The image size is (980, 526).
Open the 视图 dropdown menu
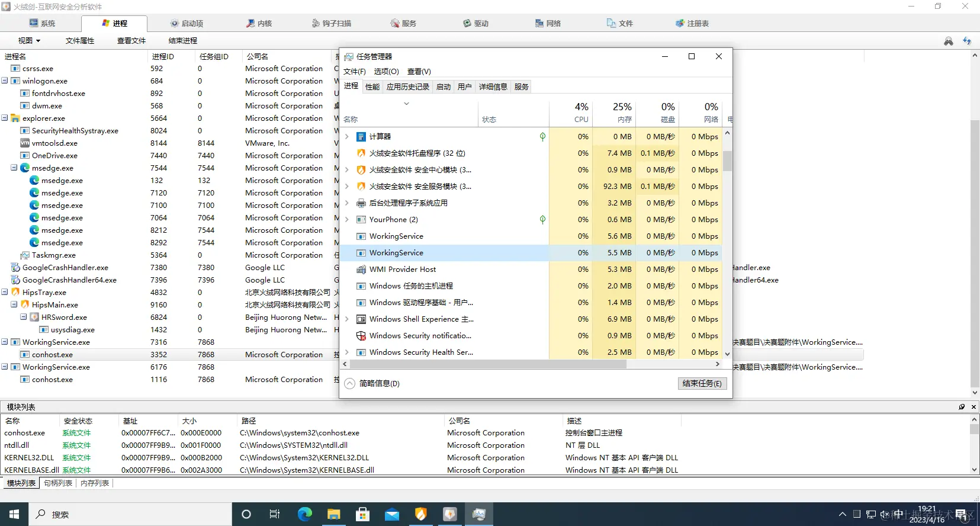pyautogui.click(x=29, y=41)
